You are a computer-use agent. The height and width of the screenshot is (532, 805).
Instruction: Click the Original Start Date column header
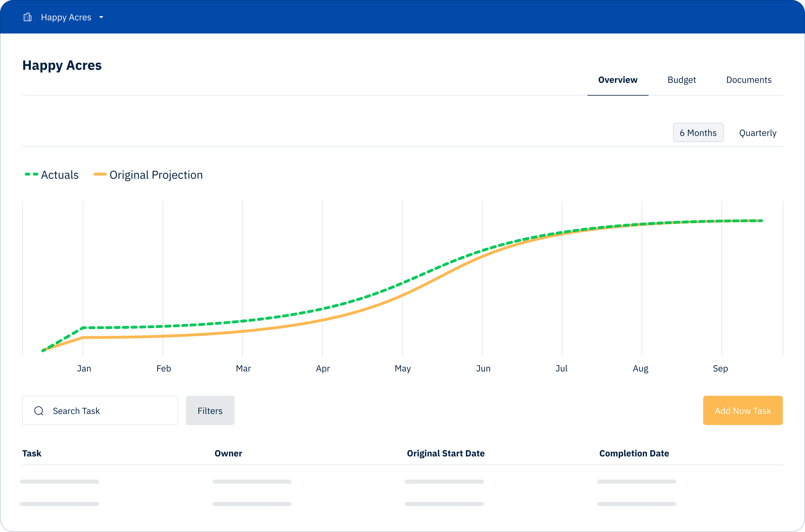point(445,453)
